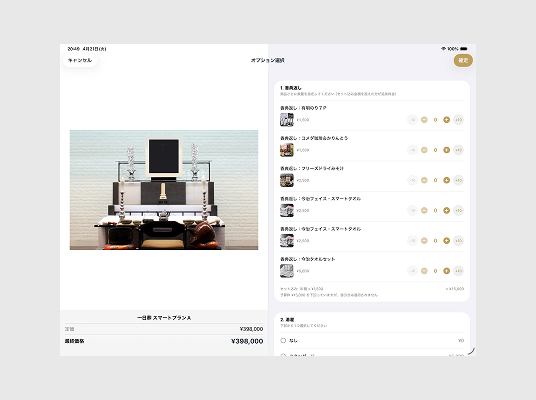This screenshot has width=536, height=400.
Task: Check the battery icon in status bar
Action: click(464, 49)
